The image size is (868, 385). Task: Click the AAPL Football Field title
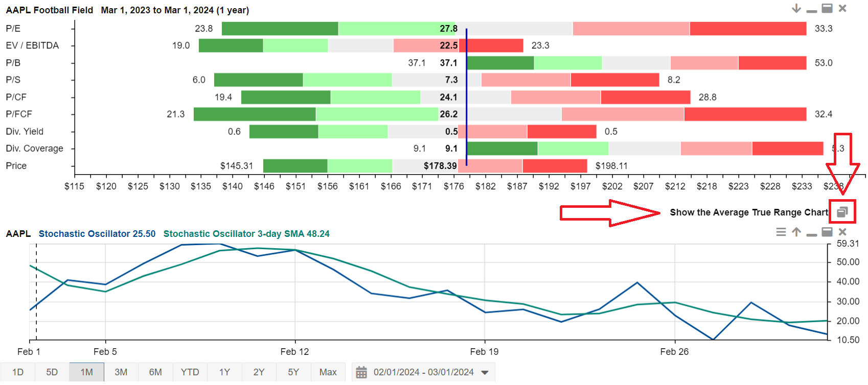(x=50, y=10)
